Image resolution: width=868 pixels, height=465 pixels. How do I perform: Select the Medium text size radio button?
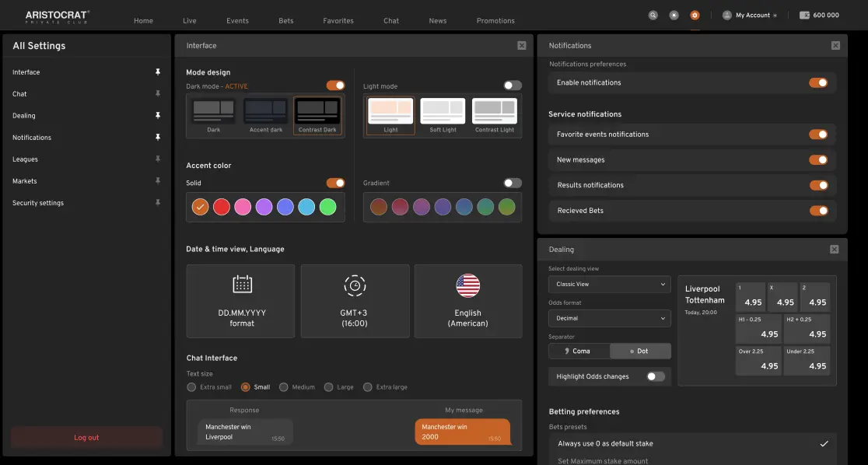pos(284,387)
